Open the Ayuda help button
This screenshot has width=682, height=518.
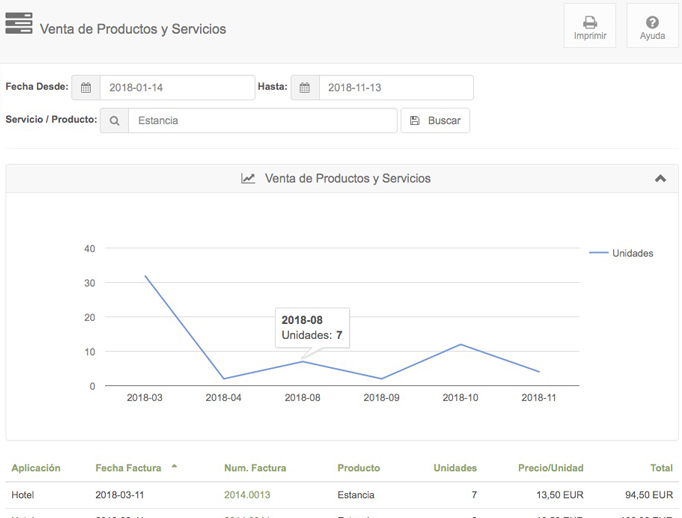click(x=652, y=27)
